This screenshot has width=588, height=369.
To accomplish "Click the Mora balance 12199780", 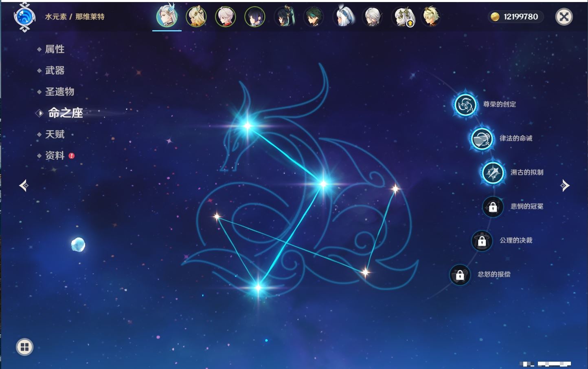I will [x=521, y=17].
